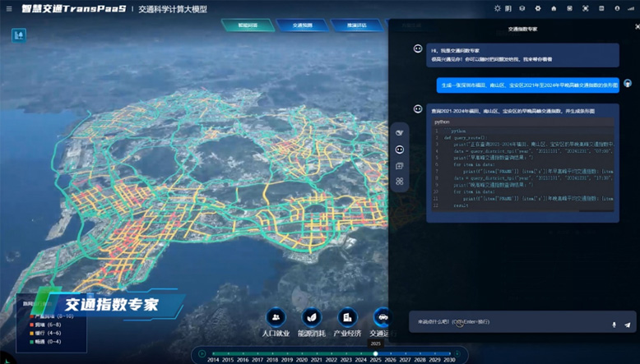Image resolution: width=640 pixels, height=364 pixels.
Task: Switch to the 智能问答 tab
Action: tap(247, 25)
